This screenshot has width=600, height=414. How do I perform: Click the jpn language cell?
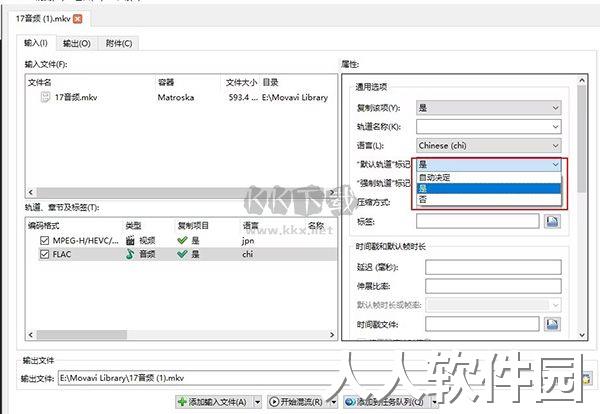[x=248, y=241]
